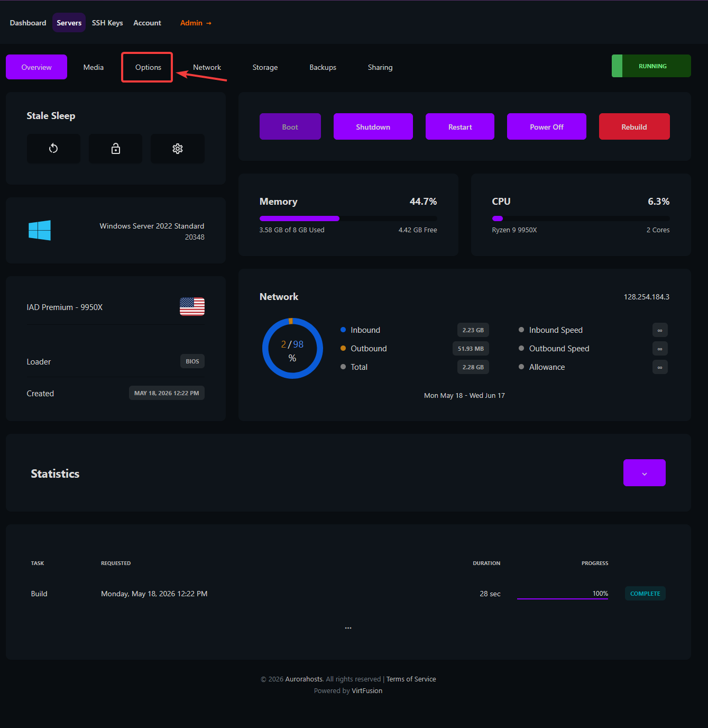Click the Power Off button
This screenshot has height=728, width=708.
(x=547, y=126)
